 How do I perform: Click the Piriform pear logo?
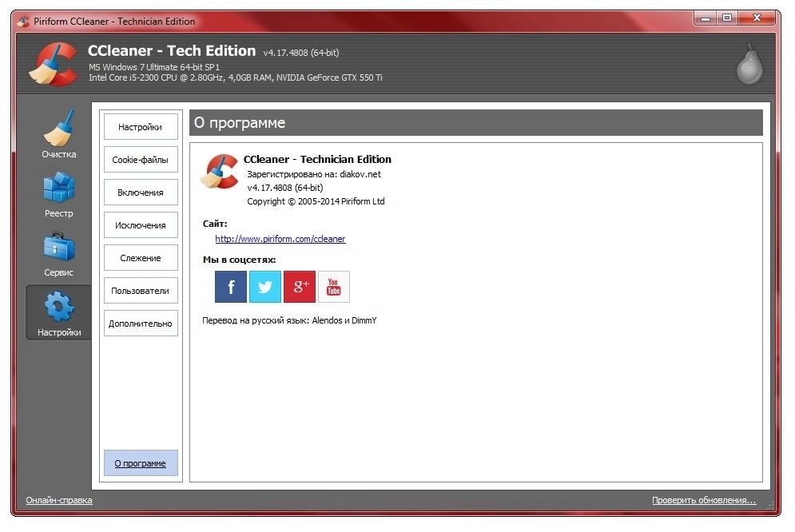pos(749,65)
